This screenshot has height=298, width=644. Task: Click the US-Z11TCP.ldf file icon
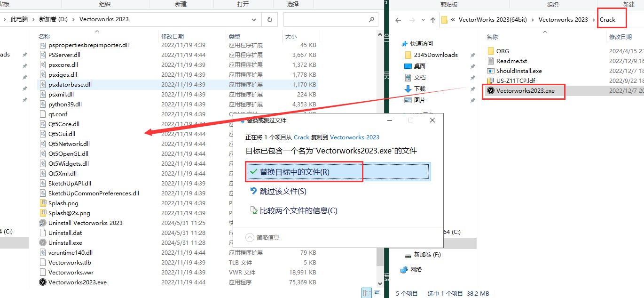491,81
